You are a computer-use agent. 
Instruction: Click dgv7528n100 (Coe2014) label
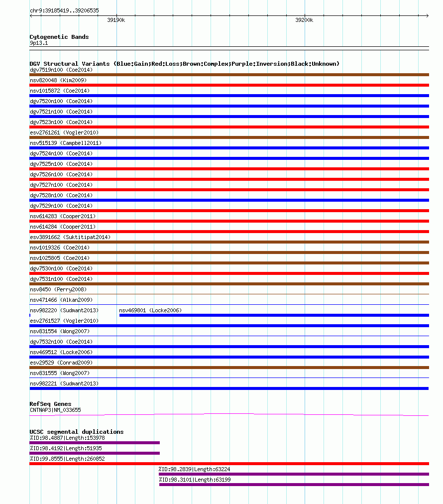coord(61,195)
